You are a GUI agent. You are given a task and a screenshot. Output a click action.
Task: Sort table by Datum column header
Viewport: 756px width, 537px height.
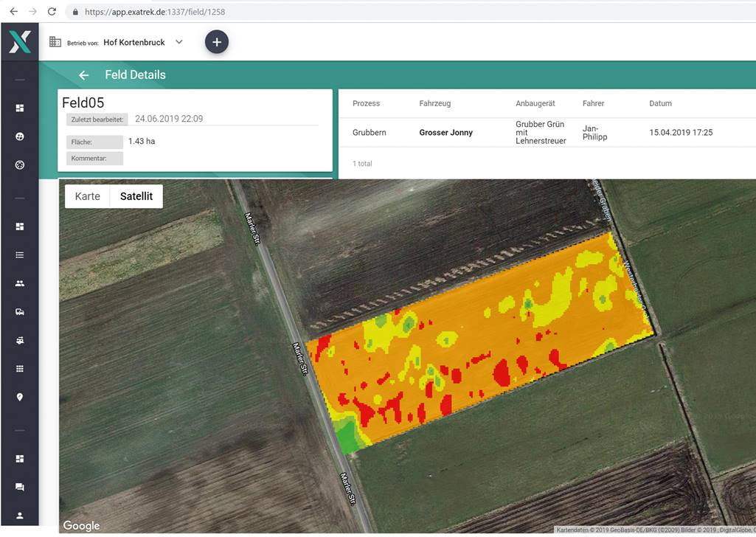tap(660, 103)
